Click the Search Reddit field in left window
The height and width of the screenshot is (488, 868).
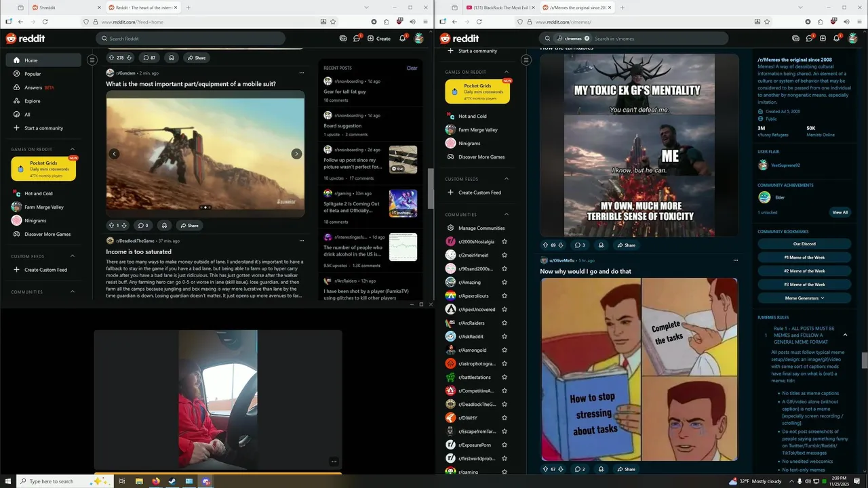click(191, 39)
